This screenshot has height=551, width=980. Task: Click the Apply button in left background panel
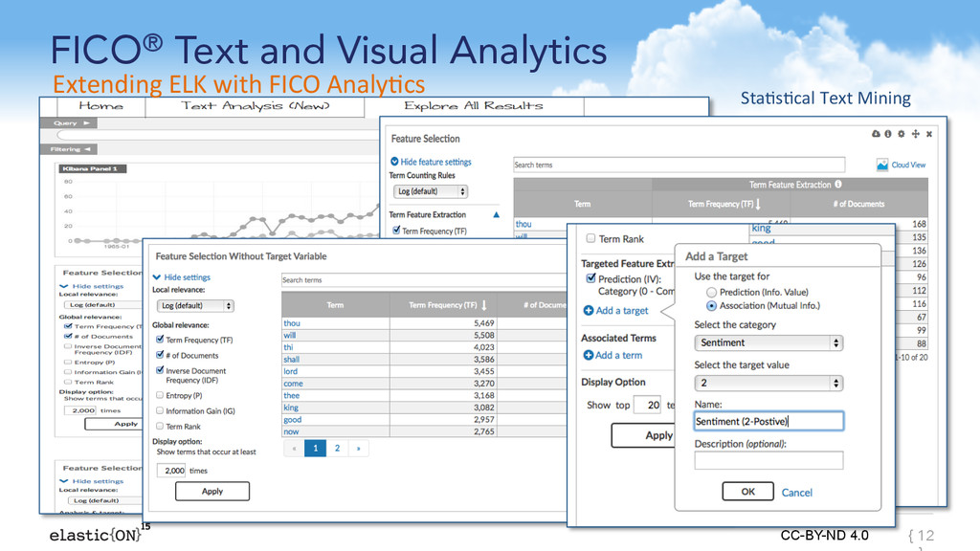coord(116,424)
